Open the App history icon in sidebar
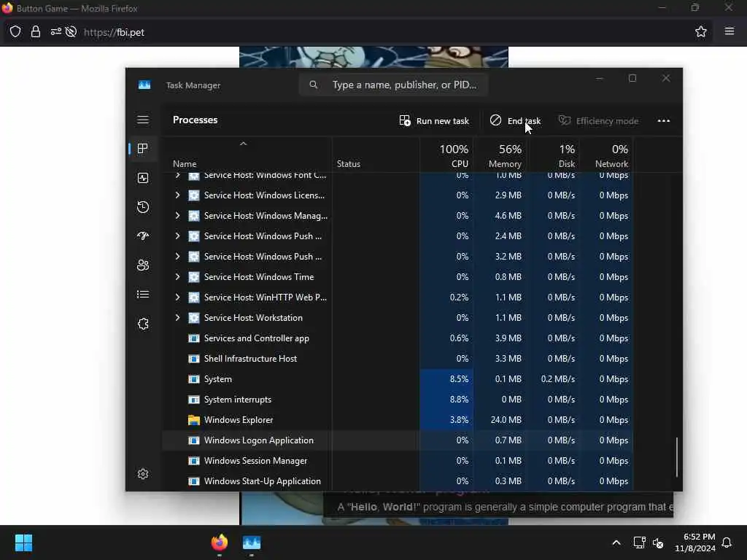This screenshot has height=560, width=747. click(x=143, y=206)
